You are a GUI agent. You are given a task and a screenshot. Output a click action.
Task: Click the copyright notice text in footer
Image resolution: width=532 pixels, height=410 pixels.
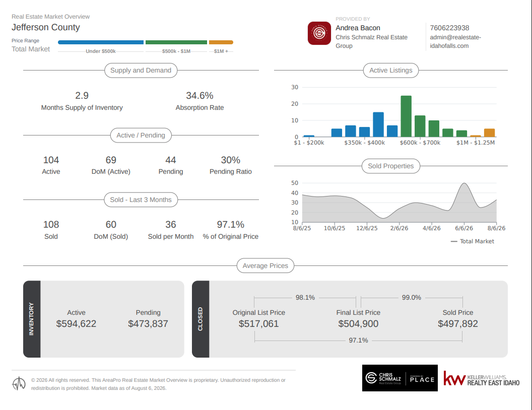pos(158,384)
